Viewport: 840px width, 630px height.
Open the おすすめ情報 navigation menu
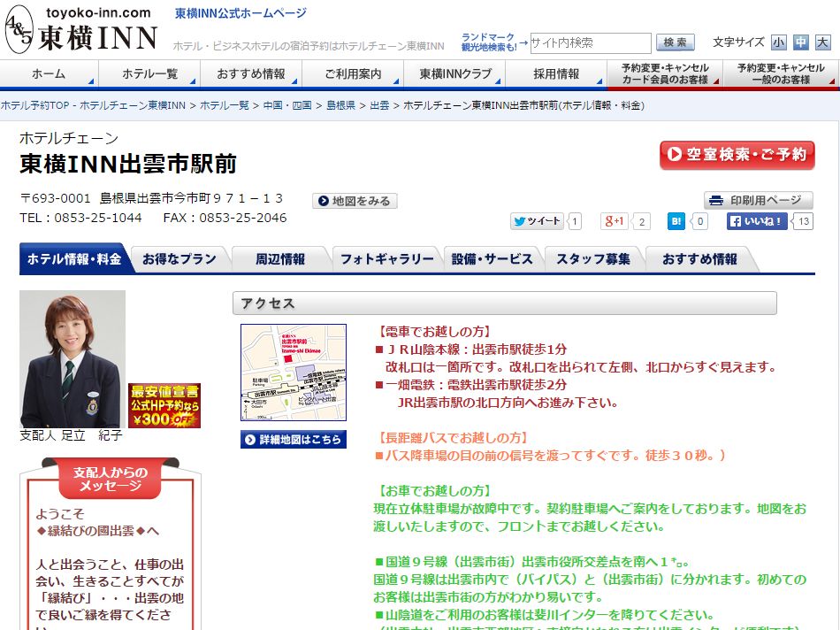[251, 73]
